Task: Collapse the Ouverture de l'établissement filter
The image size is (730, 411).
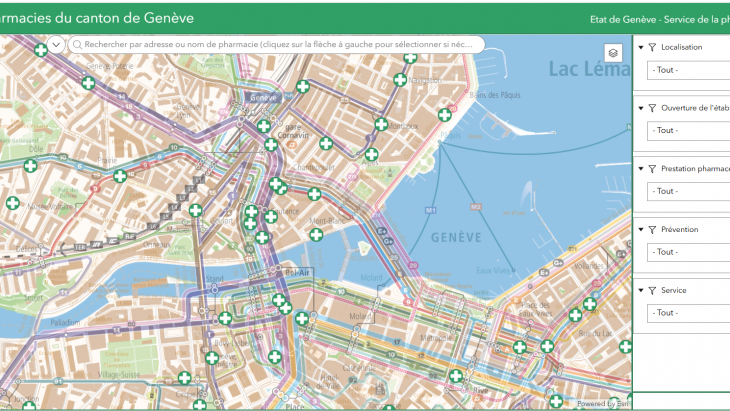Action: [x=641, y=108]
